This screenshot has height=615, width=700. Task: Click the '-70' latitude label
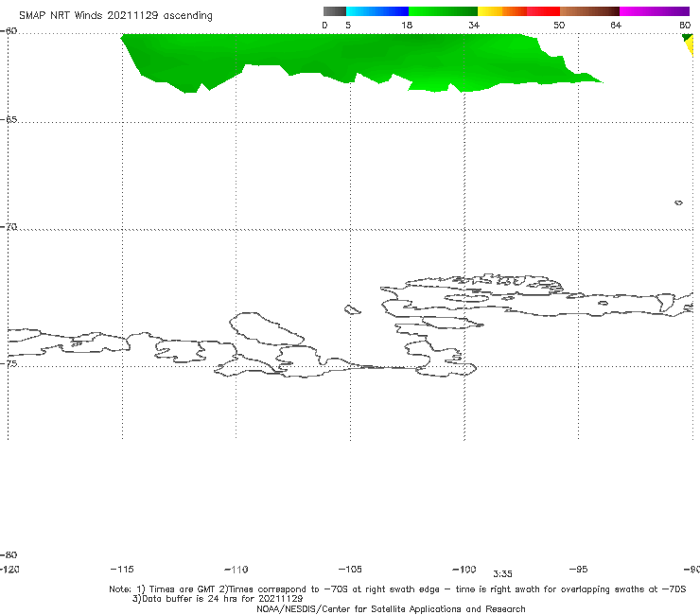pos(9,227)
